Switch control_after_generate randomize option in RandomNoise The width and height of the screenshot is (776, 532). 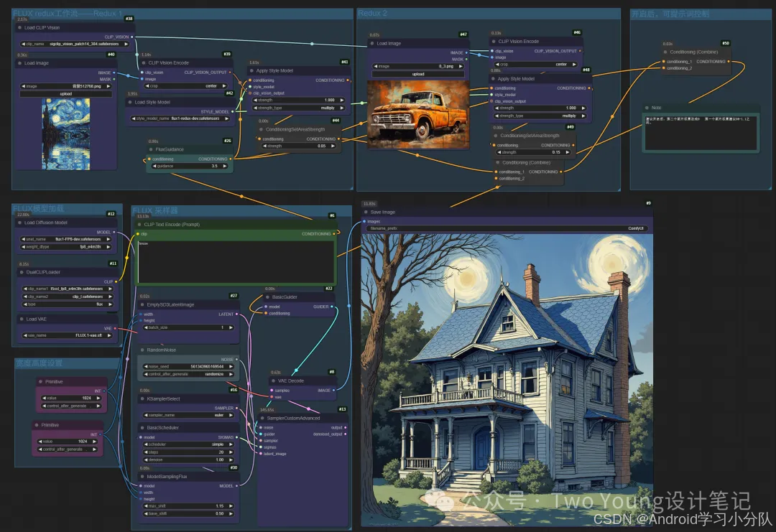point(188,374)
